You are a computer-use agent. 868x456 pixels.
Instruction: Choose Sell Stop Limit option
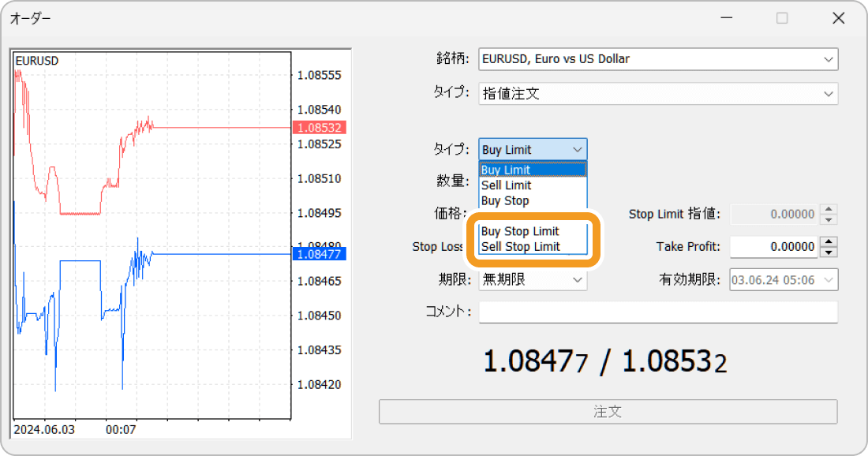(533, 247)
